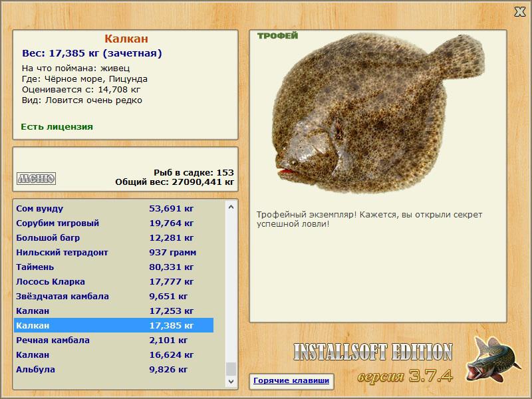
Task: Open the Меню button
Action: pos(36,178)
